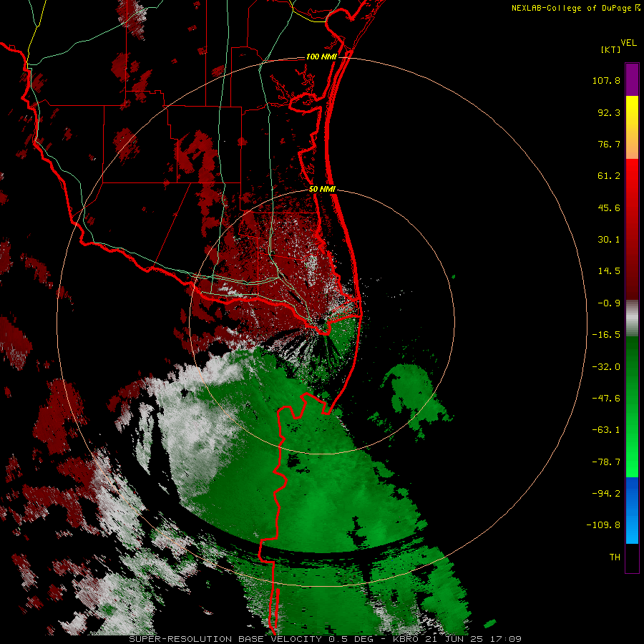Click the -94.2 velocity scale value

coord(606,493)
